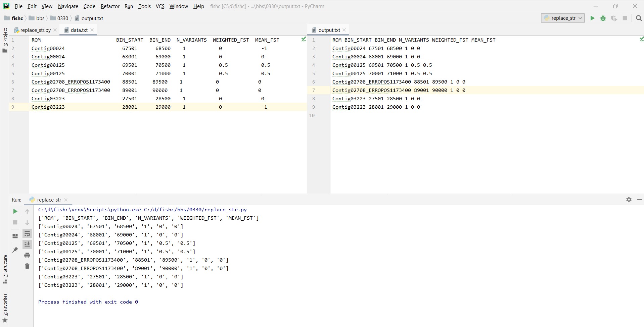Click the PyCharm logo in title bar
The width and height of the screenshot is (644, 327).
pos(6,6)
